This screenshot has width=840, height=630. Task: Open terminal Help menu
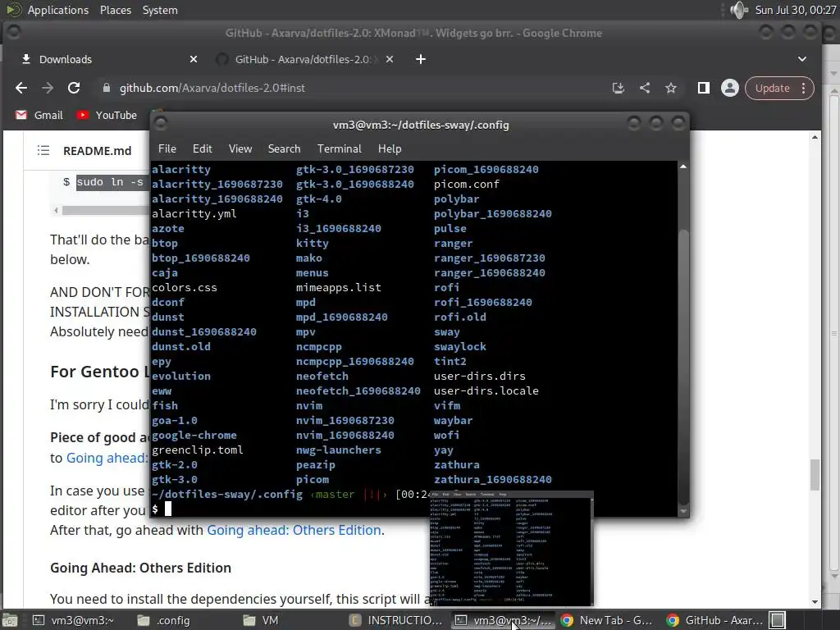coord(390,148)
